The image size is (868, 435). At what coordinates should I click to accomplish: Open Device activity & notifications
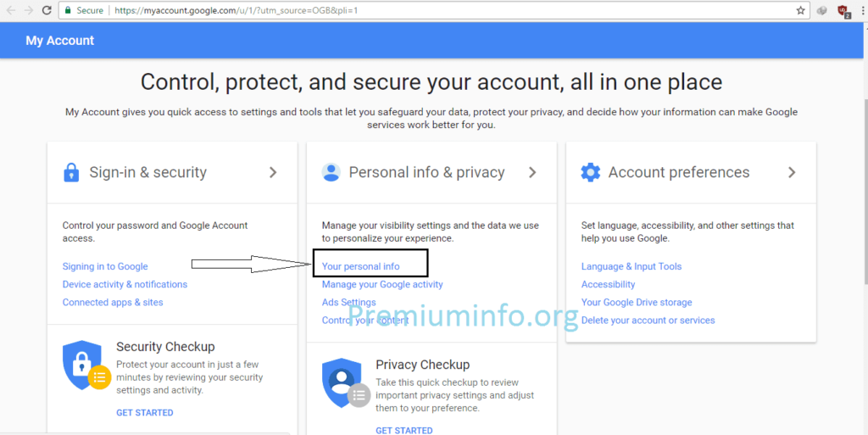125,284
